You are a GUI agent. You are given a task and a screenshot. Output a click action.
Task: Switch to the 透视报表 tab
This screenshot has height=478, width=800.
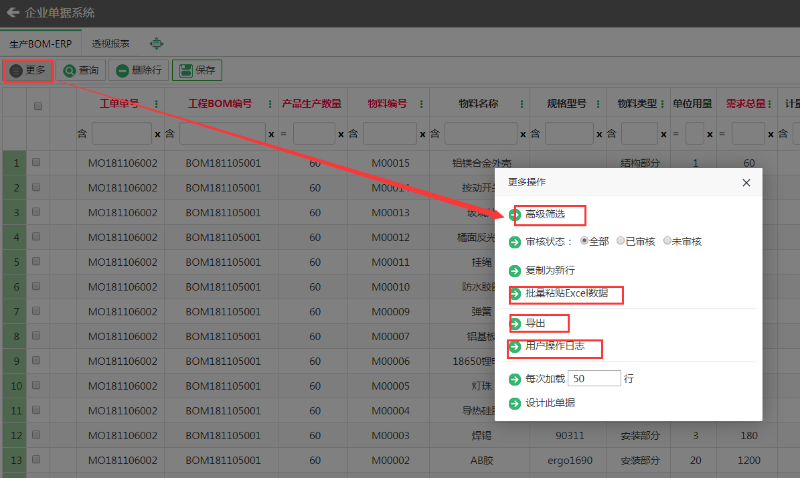(x=111, y=44)
